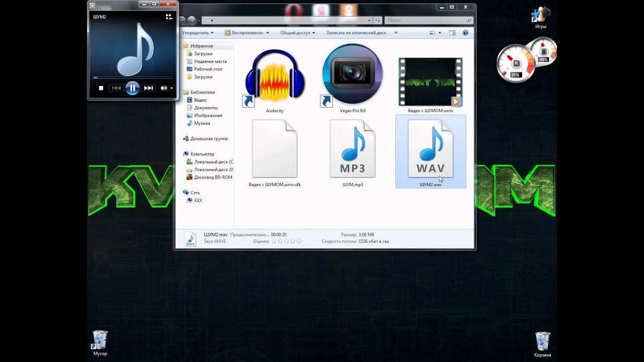
Task: Open Домашняя группа
Action: click(x=209, y=139)
